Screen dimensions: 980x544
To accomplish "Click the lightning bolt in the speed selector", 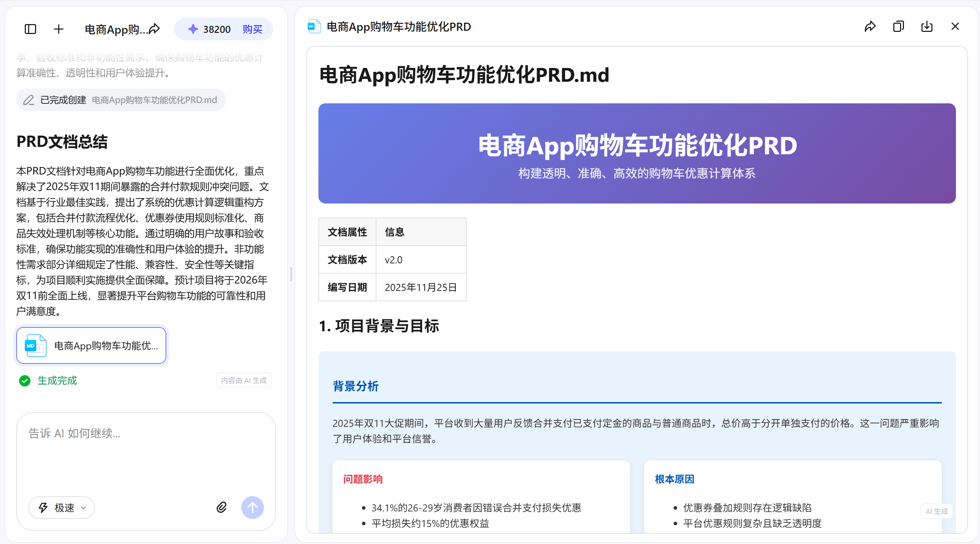I will coord(42,508).
